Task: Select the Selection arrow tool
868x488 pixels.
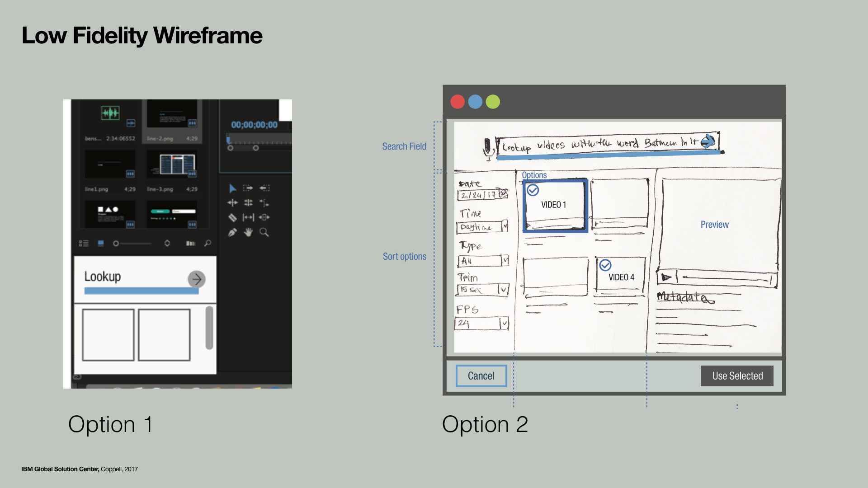Action: 232,188
